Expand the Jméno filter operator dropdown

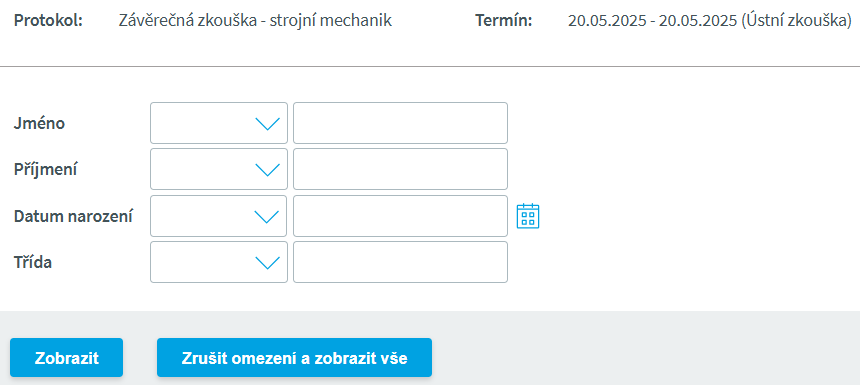[219, 123]
